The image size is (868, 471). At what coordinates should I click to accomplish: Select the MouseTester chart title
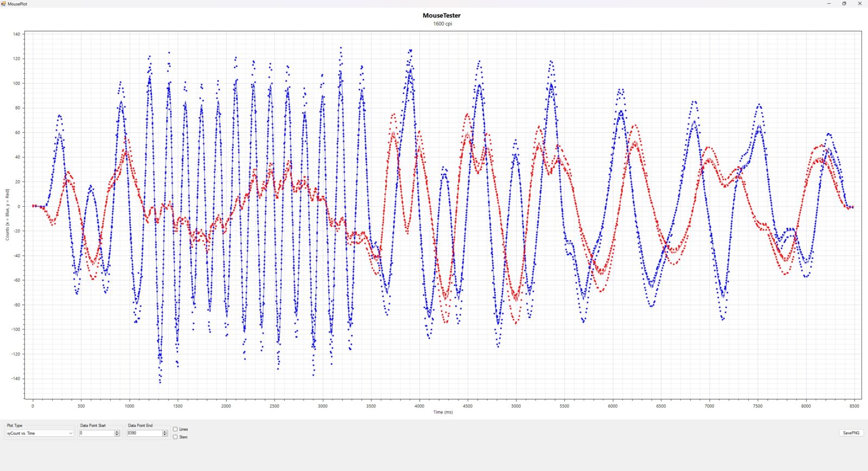point(442,16)
